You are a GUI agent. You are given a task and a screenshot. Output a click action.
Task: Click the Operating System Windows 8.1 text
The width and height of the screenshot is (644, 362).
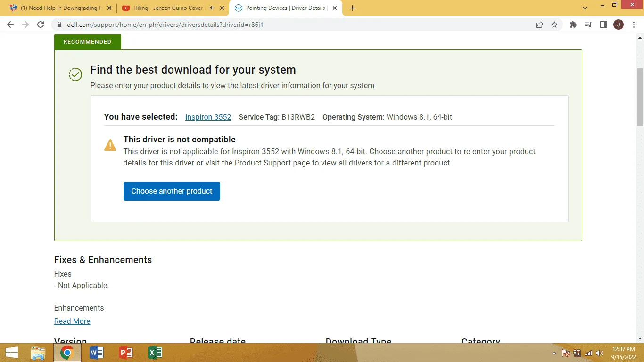coord(387,117)
